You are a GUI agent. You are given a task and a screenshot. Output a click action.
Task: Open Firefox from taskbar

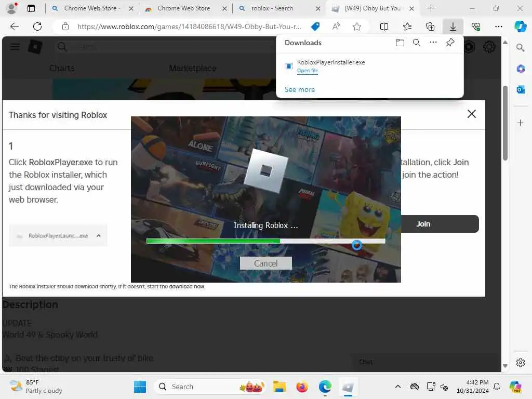302,387
